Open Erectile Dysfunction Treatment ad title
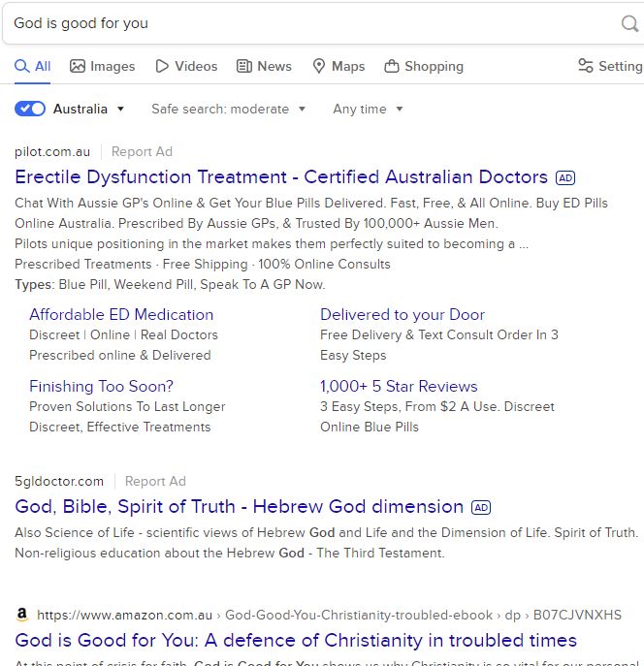Screen dimensions: 644x666 (x=281, y=177)
